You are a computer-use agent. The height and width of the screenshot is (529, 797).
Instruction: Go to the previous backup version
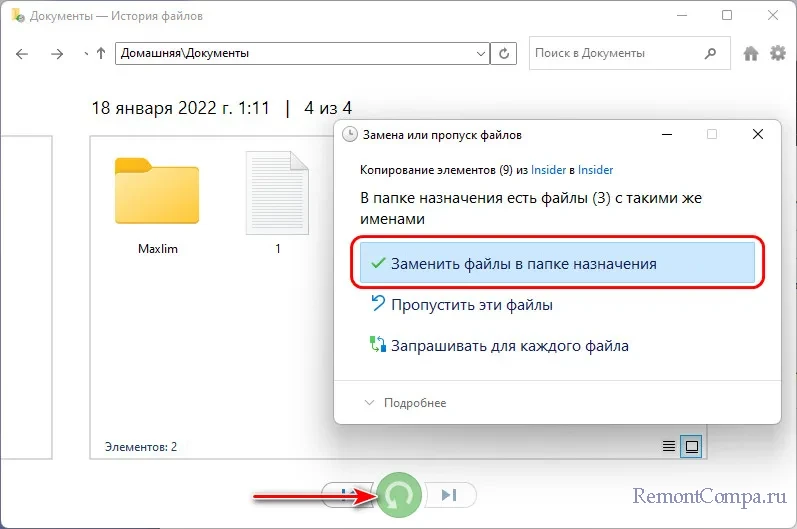coord(345,494)
